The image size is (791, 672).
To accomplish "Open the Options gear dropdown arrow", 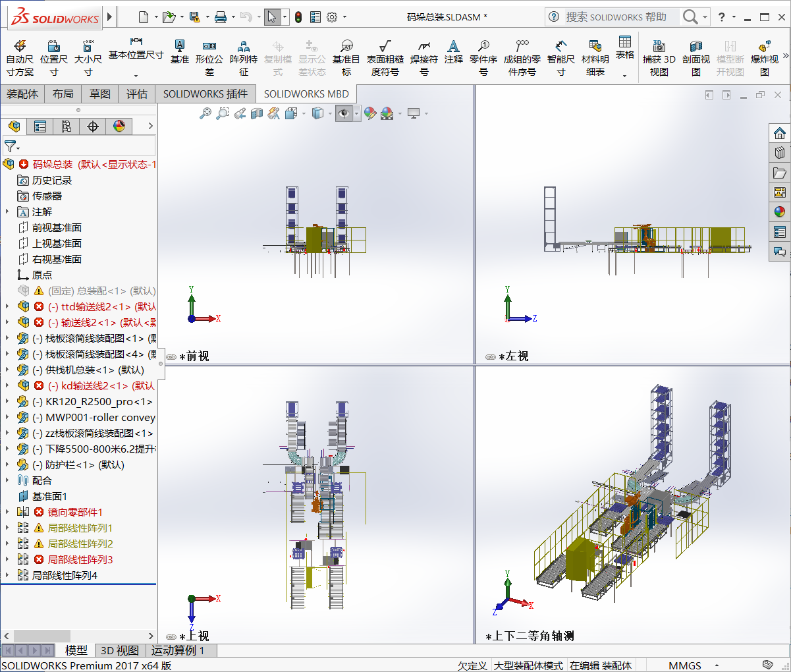I will pyautogui.click(x=344, y=17).
